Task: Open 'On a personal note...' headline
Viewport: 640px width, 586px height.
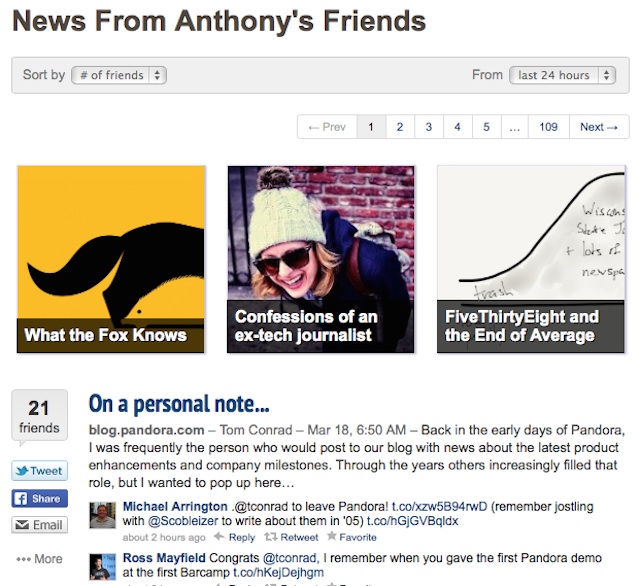Action: click(179, 404)
